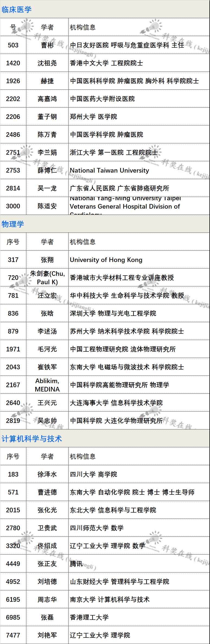Select the Veterans General Hospital text
Viewport: 210px width, 644px height.
tap(125, 206)
